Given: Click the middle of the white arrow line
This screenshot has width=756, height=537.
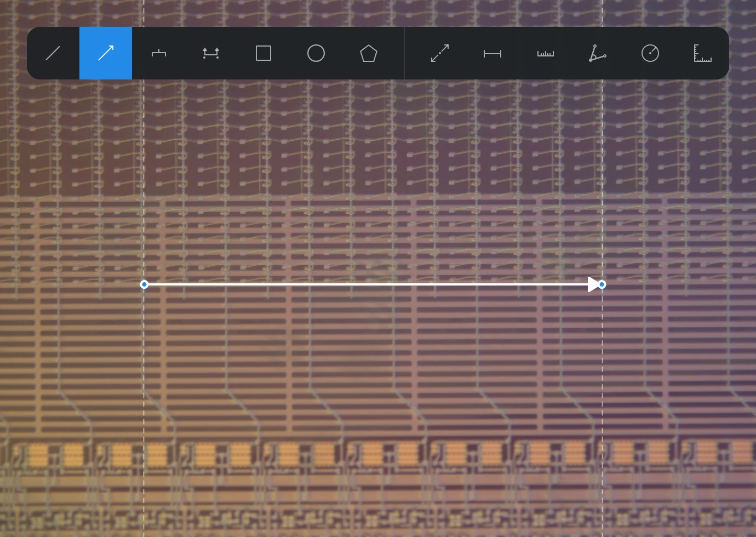Looking at the screenshot, I should point(367,284).
